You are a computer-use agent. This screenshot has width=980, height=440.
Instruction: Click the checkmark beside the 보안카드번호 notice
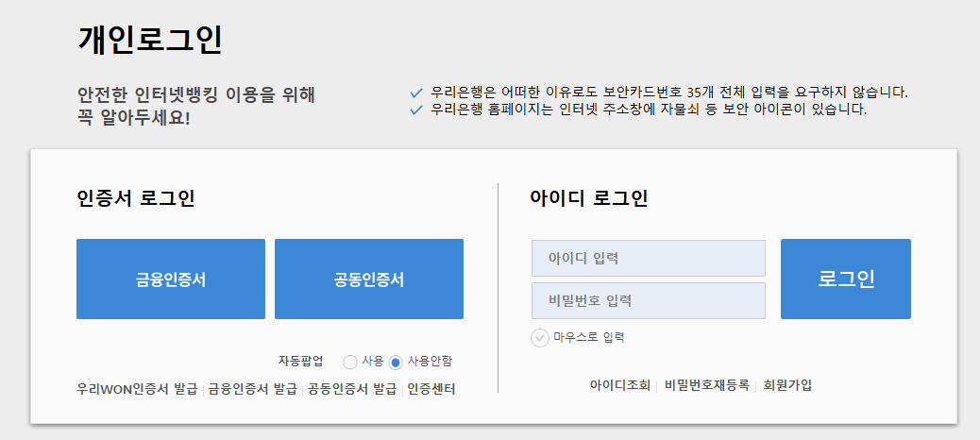click(x=417, y=93)
